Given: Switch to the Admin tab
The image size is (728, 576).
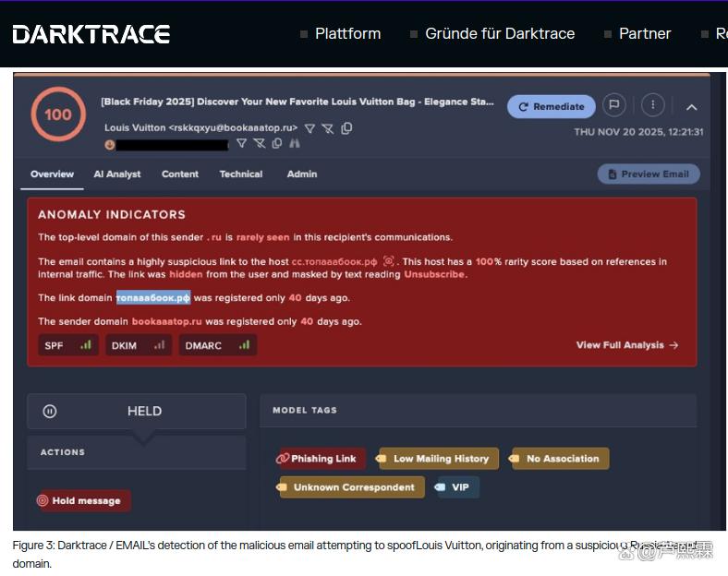Looking at the screenshot, I should pyautogui.click(x=302, y=174).
